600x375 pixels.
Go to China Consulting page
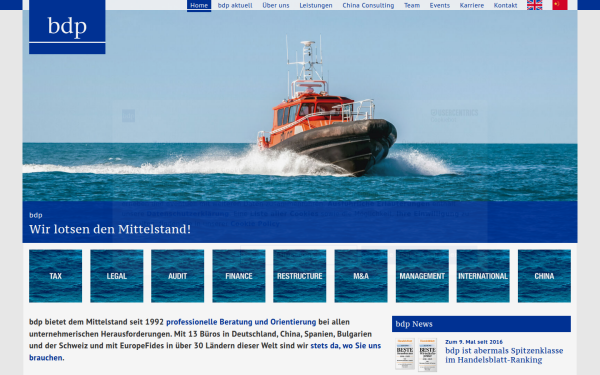tap(368, 5)
